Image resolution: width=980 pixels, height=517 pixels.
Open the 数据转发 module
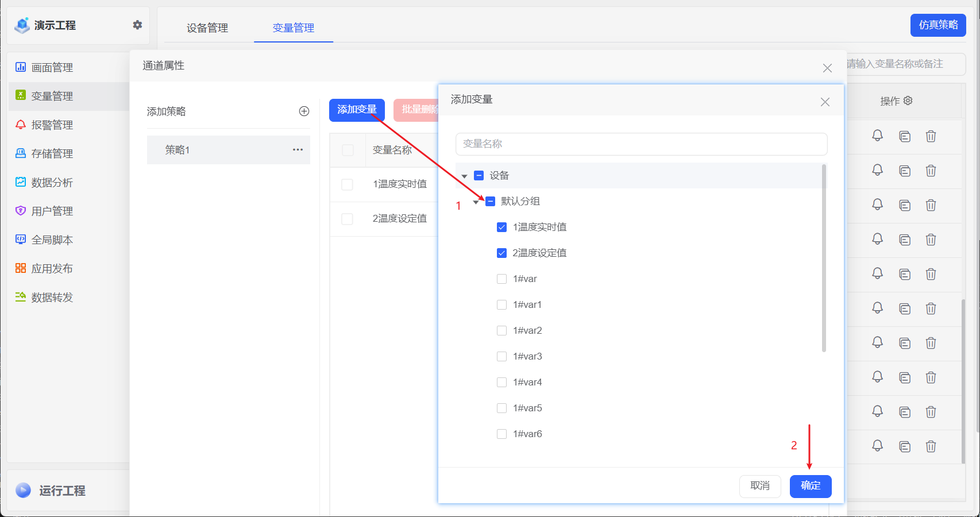[x=53, y=297]
